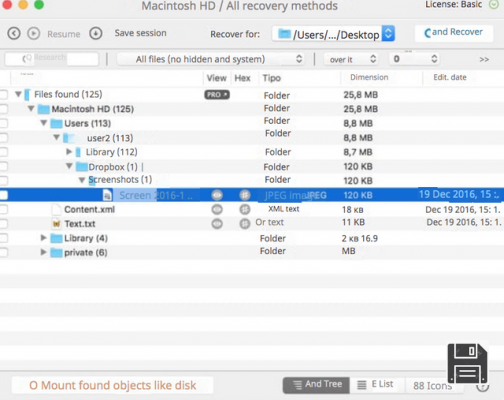Click the Dropbox folder icon
The height and width of the screenshot is (400, 504).
coord(82,166)
